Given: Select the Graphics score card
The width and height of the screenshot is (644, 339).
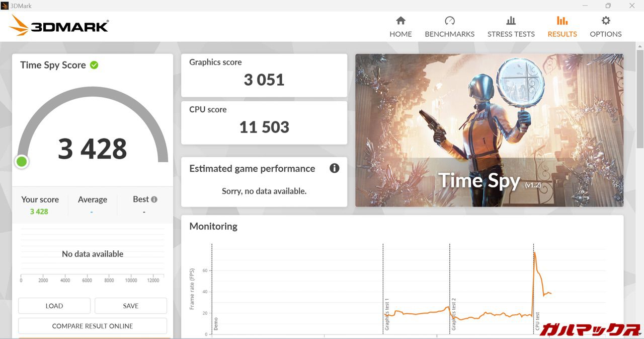Looking at the screenshot, I should click(x=264, y=75).
